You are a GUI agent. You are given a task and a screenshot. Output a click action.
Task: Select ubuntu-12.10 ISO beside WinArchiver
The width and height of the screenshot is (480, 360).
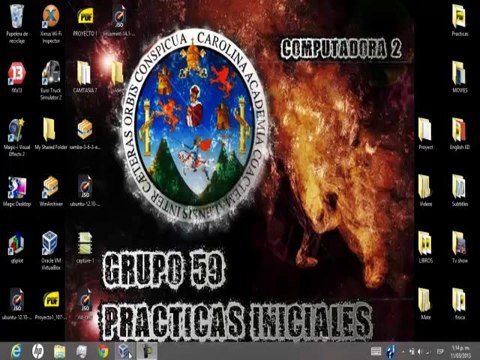85,191
